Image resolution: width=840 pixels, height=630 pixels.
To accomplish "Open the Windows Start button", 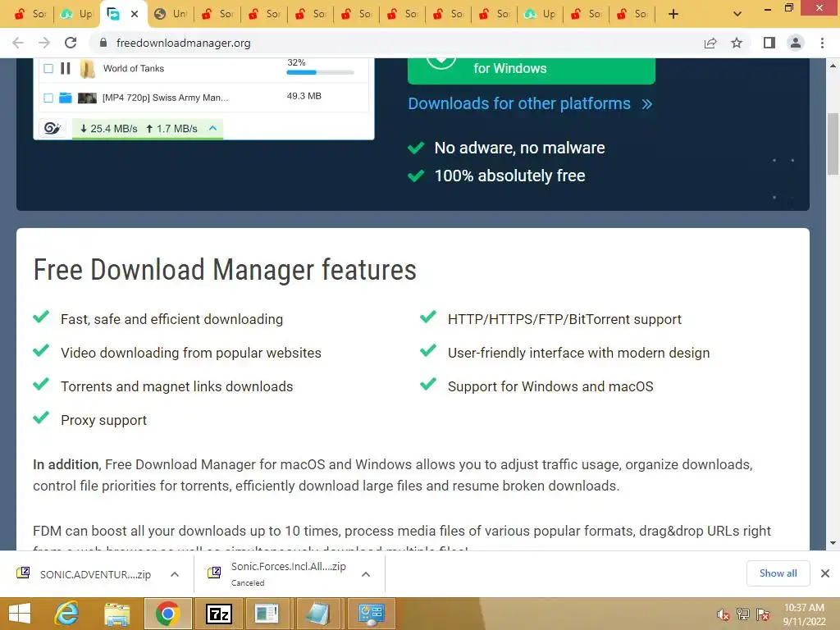I will (x=20, y=614).
